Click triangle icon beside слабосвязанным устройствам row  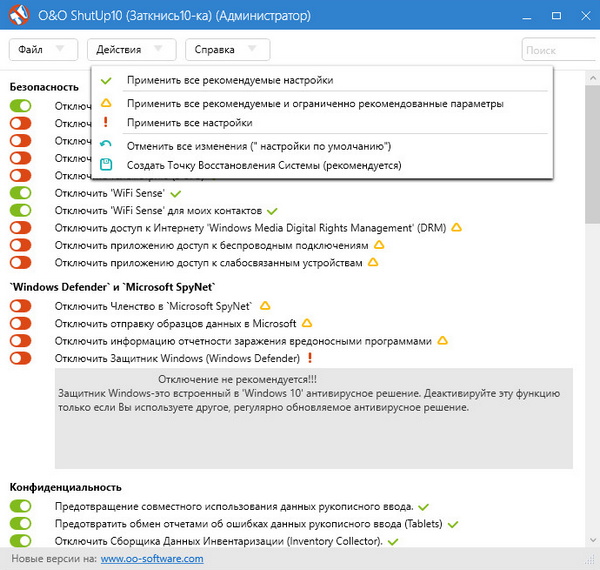coord(373,262)
